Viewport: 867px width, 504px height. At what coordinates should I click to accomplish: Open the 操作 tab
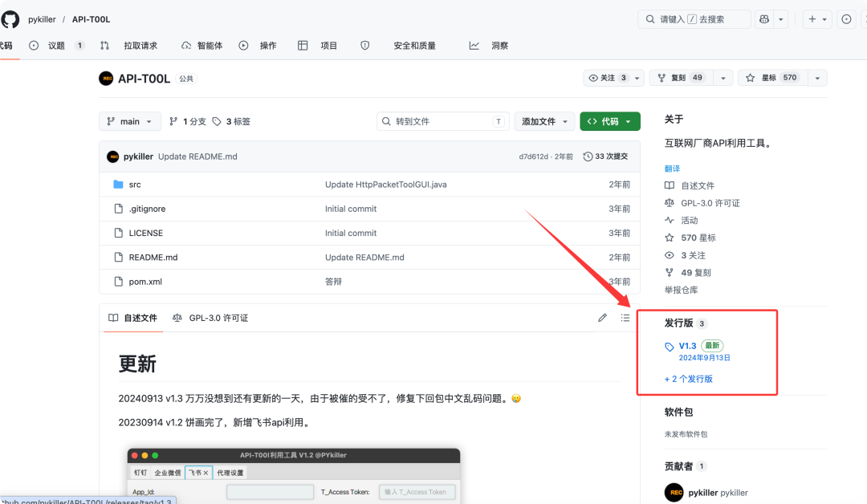click(258, 46)
